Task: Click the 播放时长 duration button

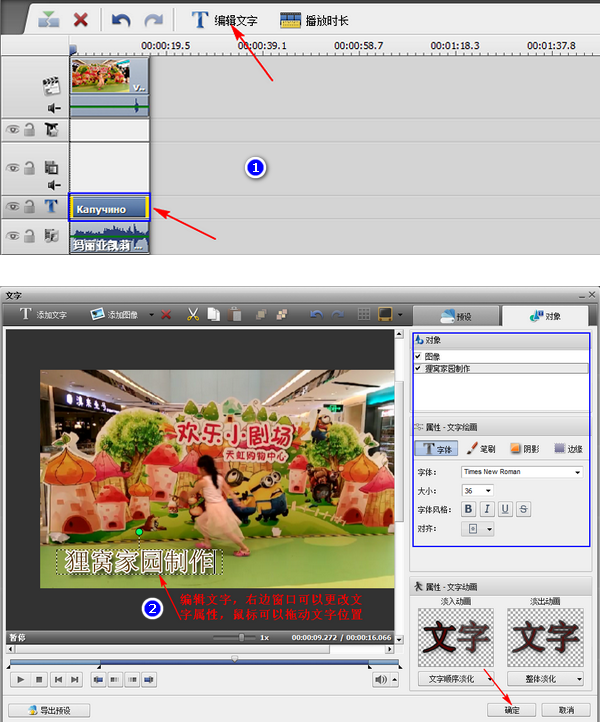Action: (314, 20)
